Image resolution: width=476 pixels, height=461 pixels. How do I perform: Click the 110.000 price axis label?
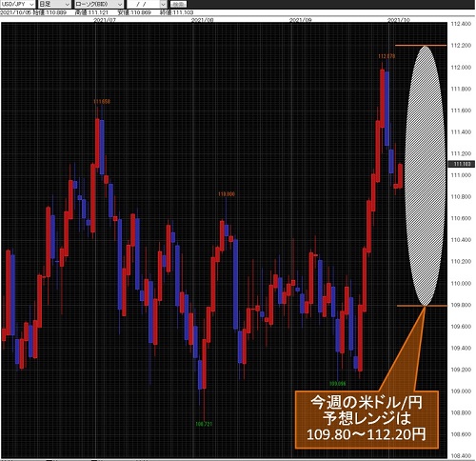click(461, 283)
